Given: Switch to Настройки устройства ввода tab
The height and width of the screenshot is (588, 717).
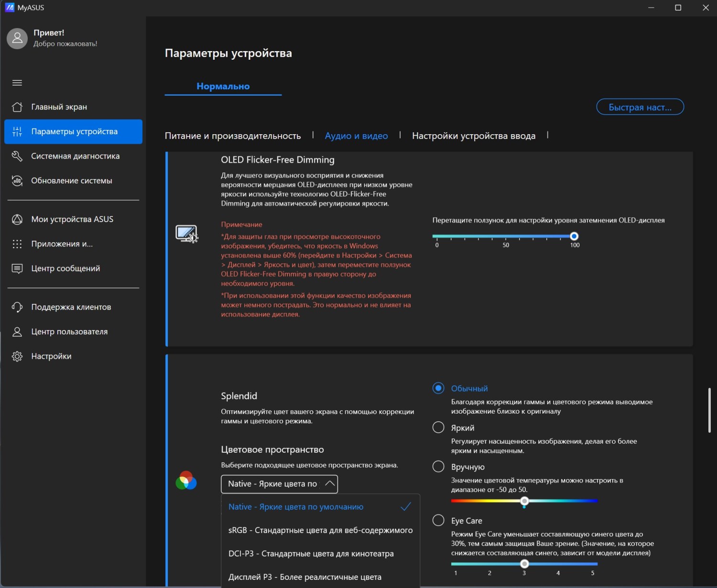Looking at the screenshot, I should click(x=473, y=136).
